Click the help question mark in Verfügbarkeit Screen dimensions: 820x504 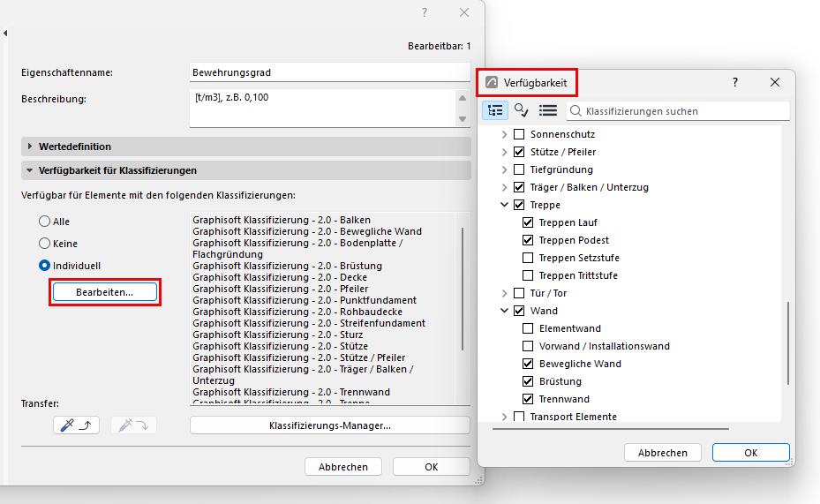(x=734, y=82)
